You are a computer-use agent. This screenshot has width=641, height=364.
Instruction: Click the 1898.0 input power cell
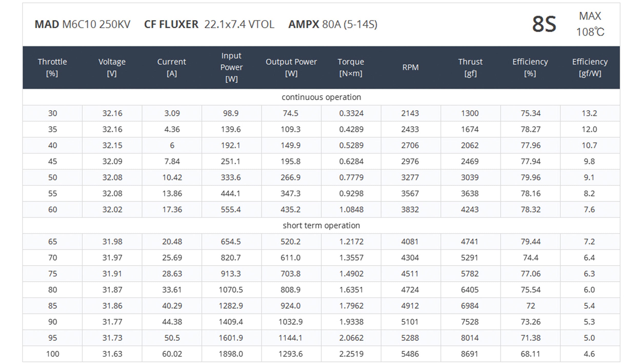tap(231, 354)
